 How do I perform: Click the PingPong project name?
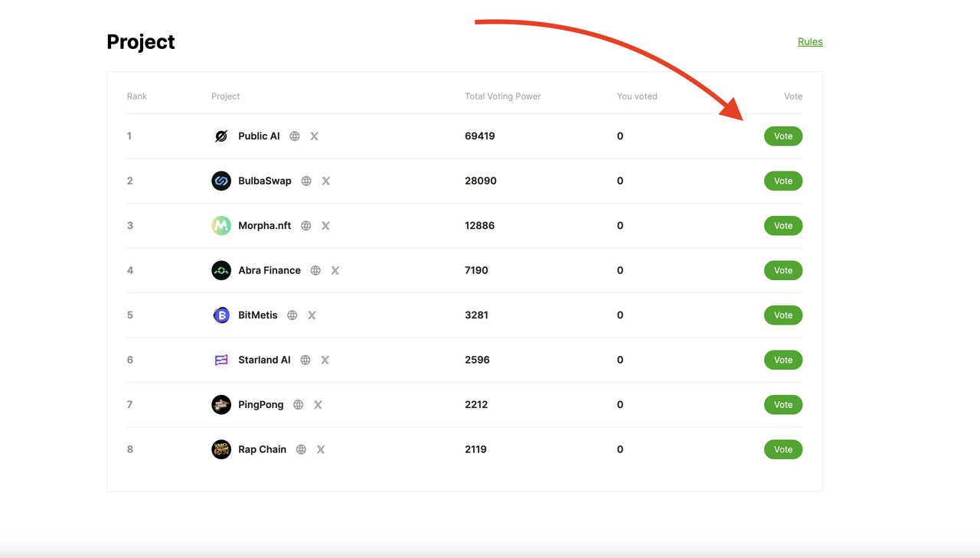click(261, 405)
